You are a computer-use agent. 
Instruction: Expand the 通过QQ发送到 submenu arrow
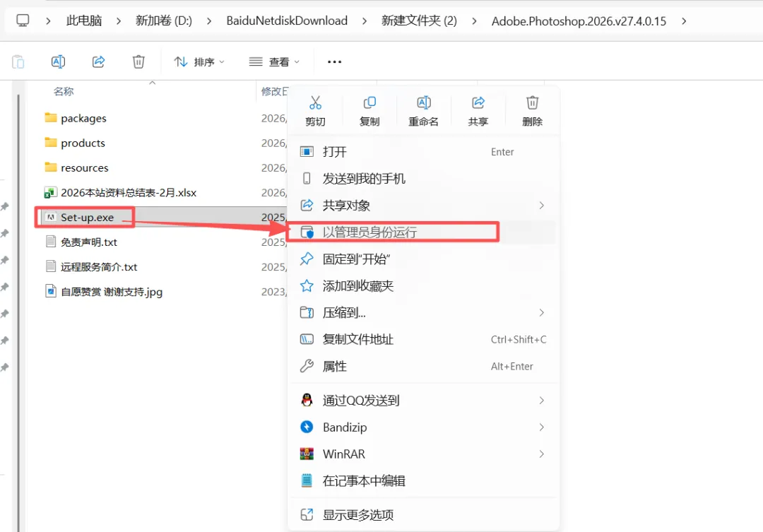[x=542, y=400]
